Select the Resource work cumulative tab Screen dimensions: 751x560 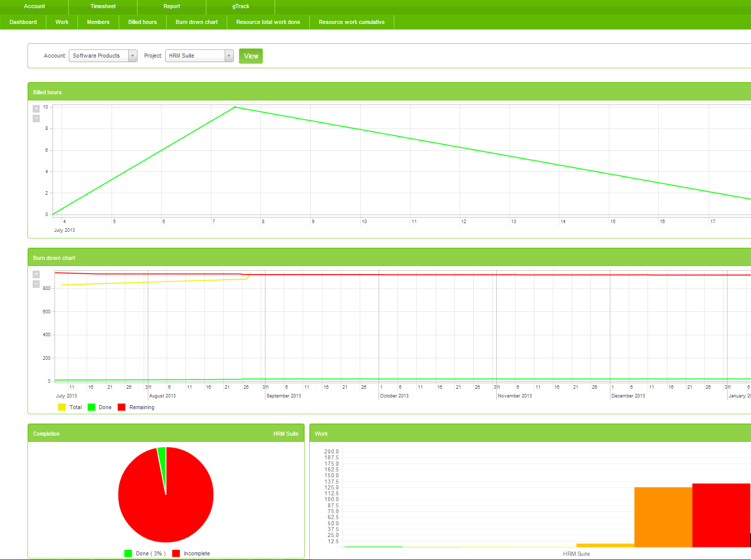point(352,22)
